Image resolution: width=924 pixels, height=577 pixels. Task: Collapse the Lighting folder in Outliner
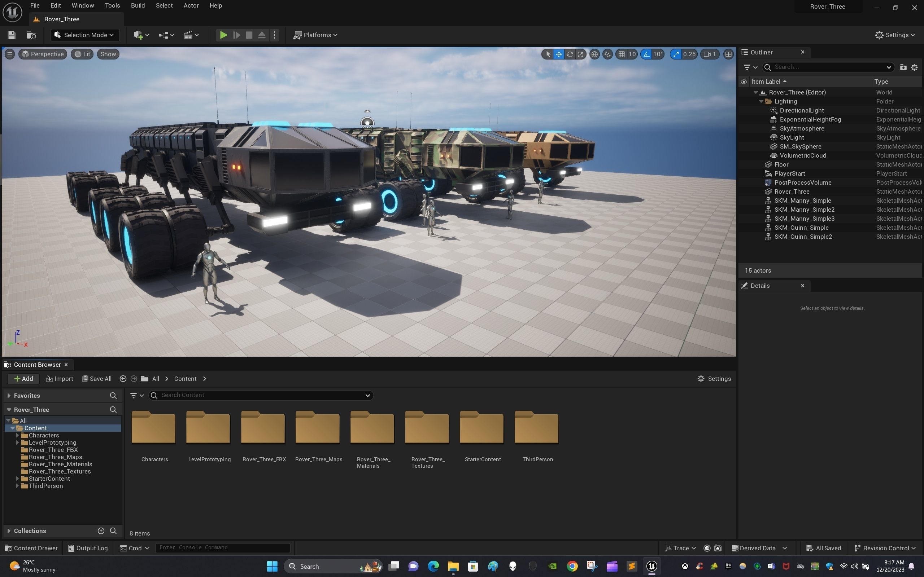(761, 101)
